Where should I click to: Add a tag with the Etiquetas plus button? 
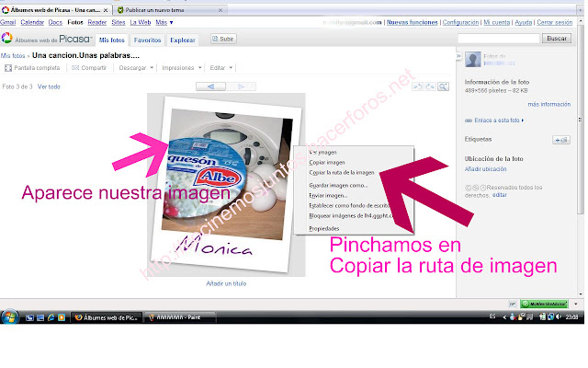(561, 140)
